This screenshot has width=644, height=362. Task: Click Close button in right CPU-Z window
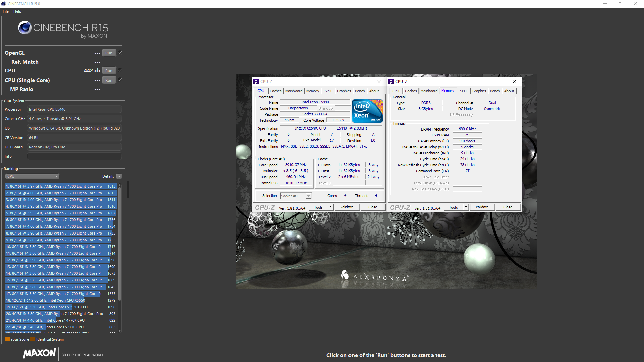[508, 207]
